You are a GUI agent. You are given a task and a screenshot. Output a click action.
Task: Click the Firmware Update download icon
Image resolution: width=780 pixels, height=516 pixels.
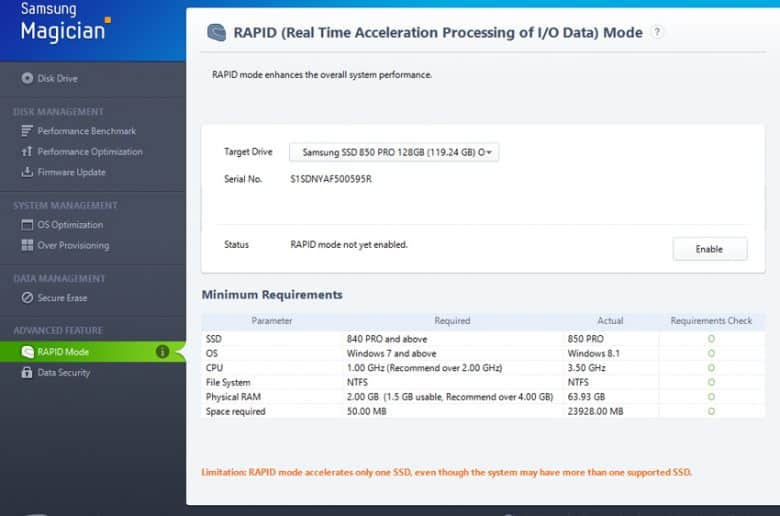(x=27, y=172)
